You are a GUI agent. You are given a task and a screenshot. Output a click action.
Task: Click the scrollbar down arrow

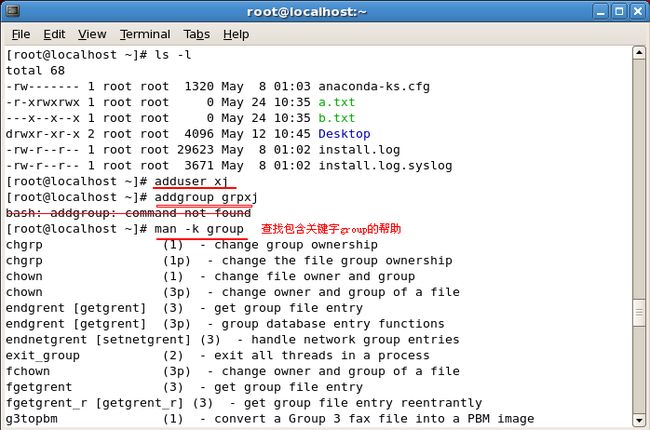(639, 421)
